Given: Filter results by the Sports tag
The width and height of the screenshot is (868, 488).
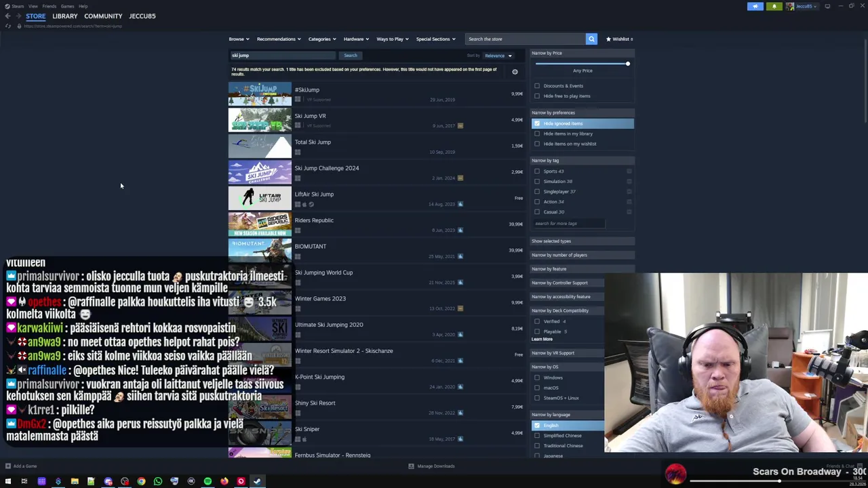Looking at the screenshot, I should pyautogui.click(x=537, y=171).
